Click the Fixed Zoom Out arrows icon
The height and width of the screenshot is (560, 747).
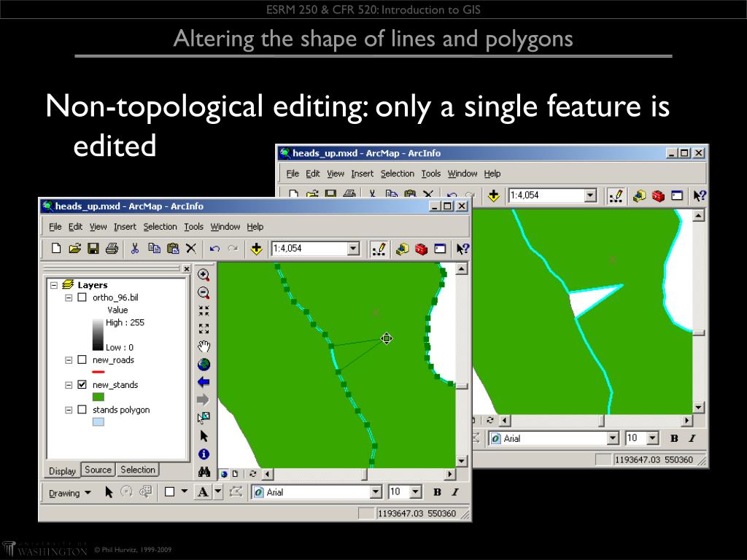tap(204, 329)
